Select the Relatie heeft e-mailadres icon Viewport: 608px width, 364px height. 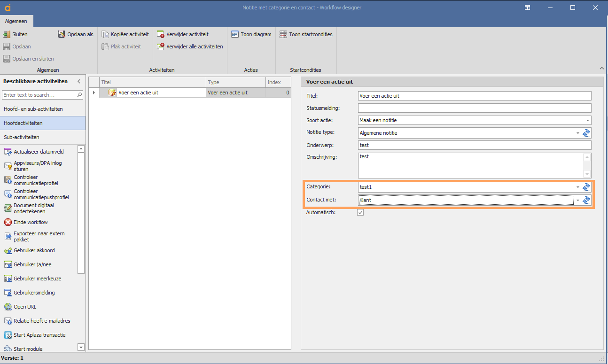tap(8, 321)
